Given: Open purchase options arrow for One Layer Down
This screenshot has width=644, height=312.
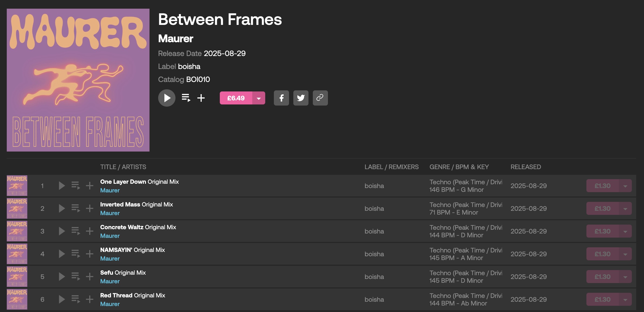Looking at the screenshot, I should [625, 186].
